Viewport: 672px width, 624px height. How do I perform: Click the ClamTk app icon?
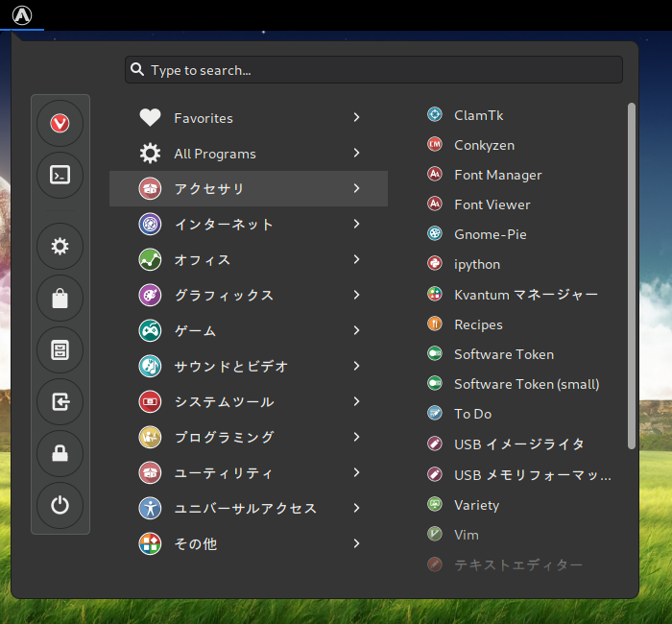click(435, 114)
